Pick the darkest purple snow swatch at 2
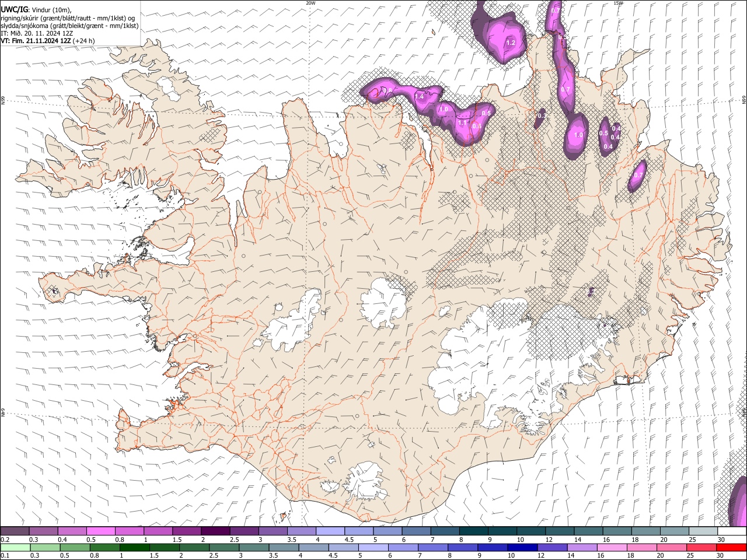The width and height of the screenshot is (747, 560). click(x=215, y=531)
